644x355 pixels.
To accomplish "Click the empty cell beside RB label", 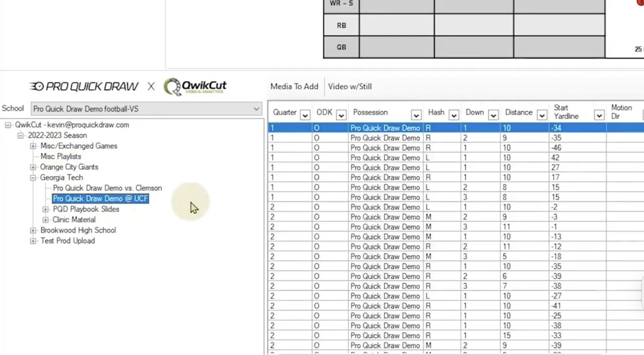I will (x=397, y=25).
